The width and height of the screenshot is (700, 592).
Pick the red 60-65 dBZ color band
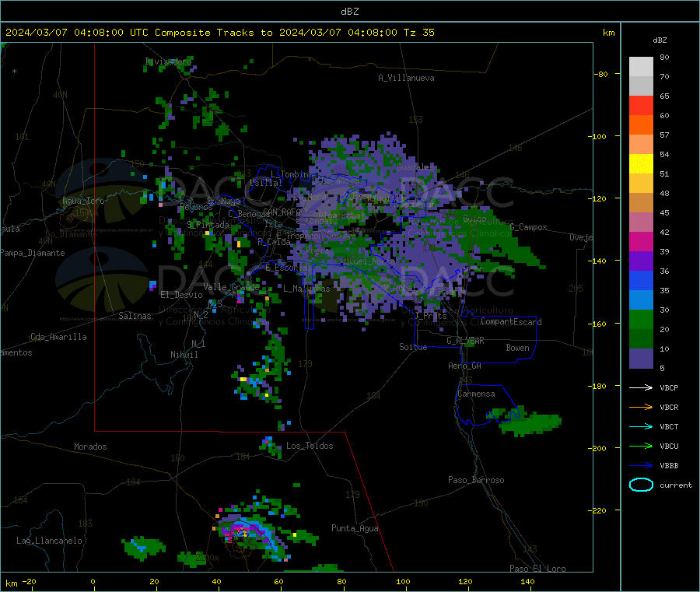641,106
